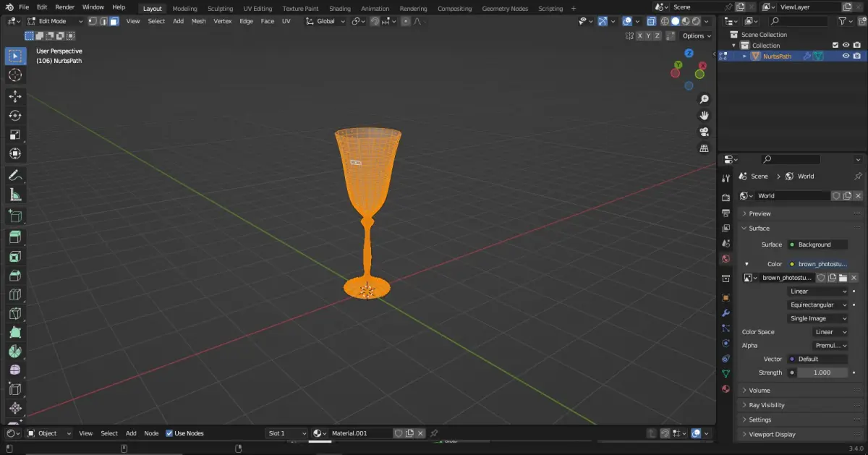Click the Material.001 name field
Screen dimensions: 868x455
point(360,433)
